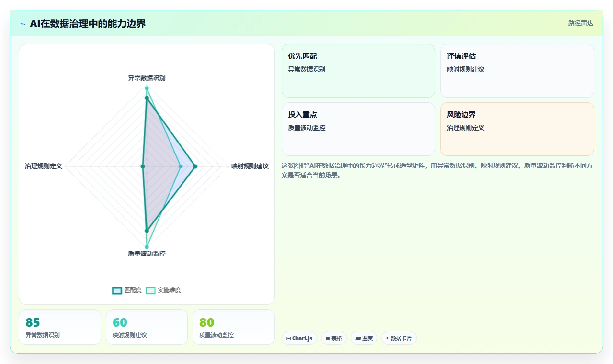Click the 实施难度 legend label
Image resolution: width=613 pixels, height=364 pixels.
(x=170, y=290)
